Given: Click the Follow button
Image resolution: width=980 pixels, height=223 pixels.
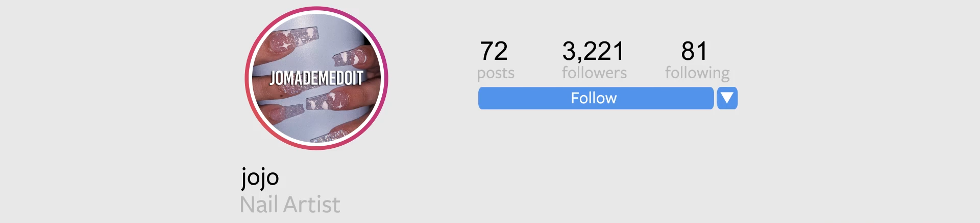Looking at the screenshot, I should [x=596, y=98].
